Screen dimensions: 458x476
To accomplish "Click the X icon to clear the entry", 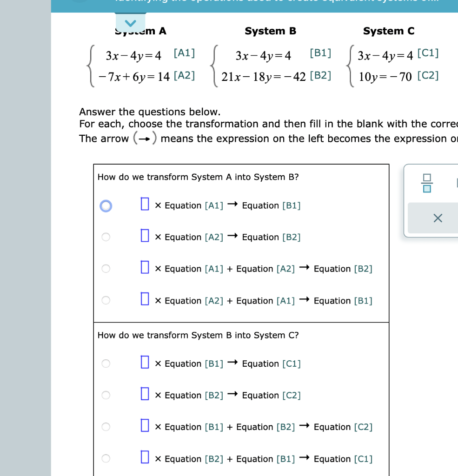I will [x=437, y=218].
